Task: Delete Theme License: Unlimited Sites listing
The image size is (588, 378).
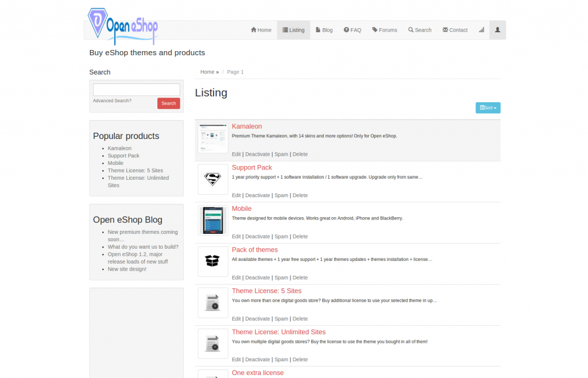Action: tap(300, 360)
